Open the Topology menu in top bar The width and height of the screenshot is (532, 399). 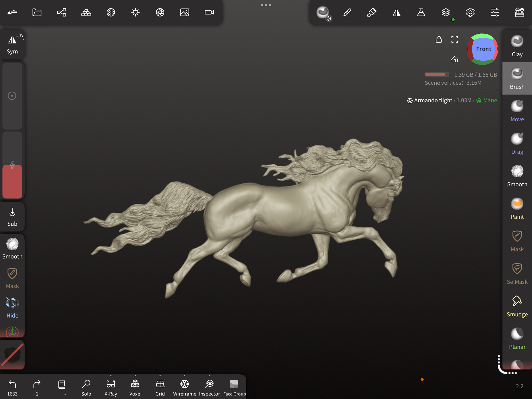(86, 12)
